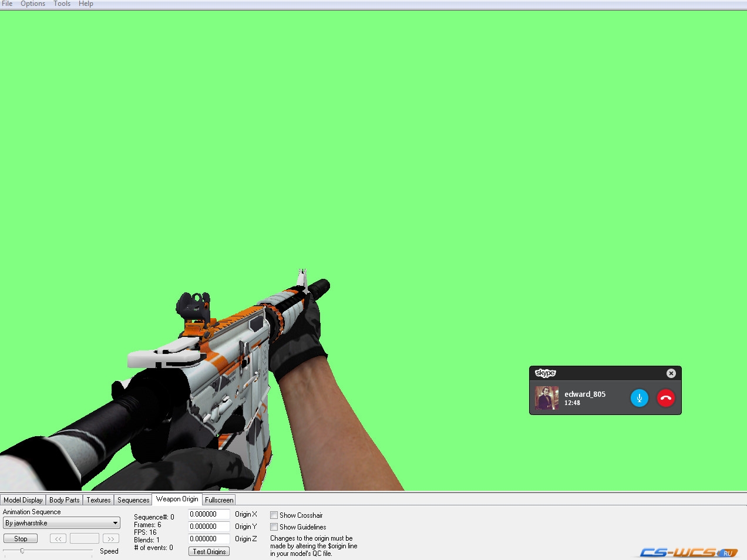Screen dimensions: 747x560
Task: Click edward_805 name in Skype popup
Action: 585,394
